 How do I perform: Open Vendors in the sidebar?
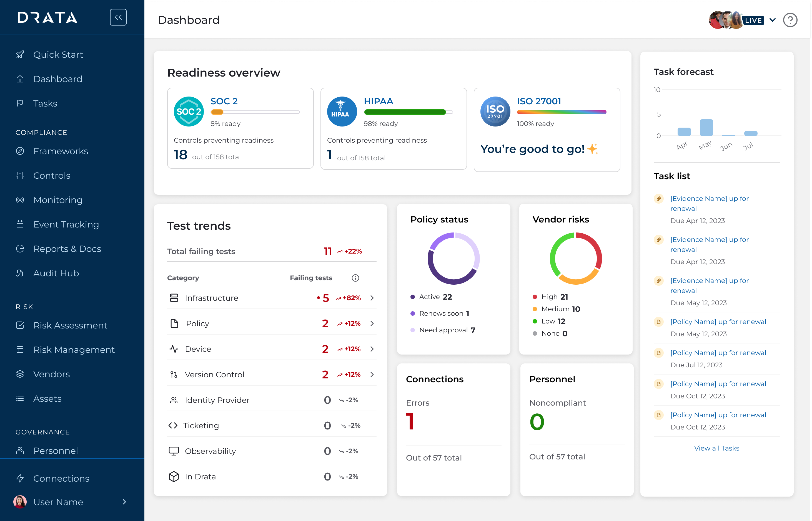click(x=51, y=374)
